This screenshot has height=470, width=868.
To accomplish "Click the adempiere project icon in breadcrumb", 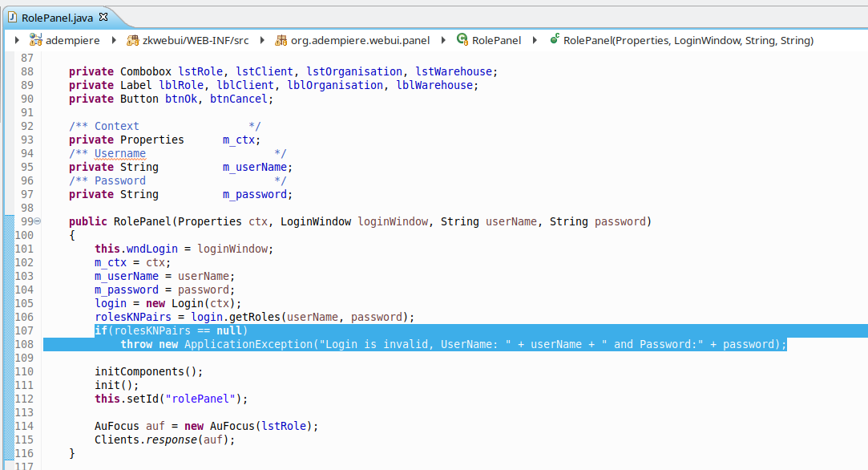I will 36,40.
